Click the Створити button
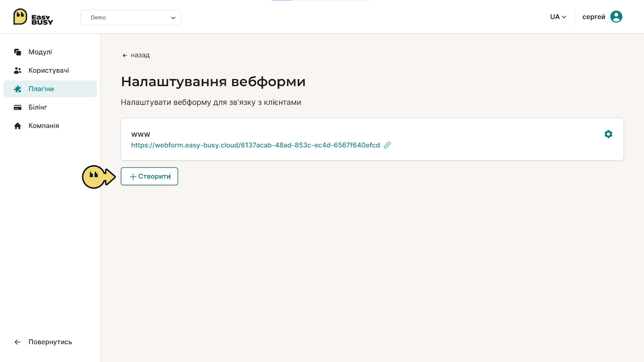Image resolution: width=644 pixels, height=362 pixels. pyautogui.click(x=149, y=176)
